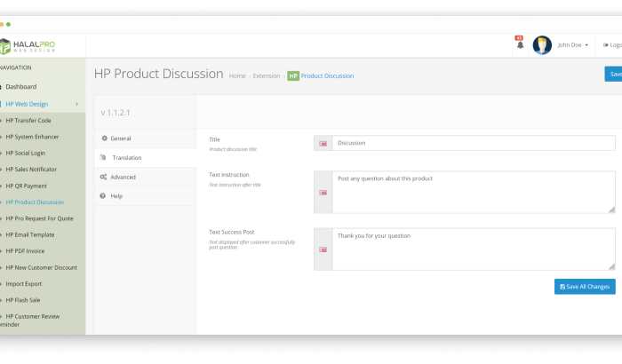Click the flag icon beside Text Success Post

point(323,249)
